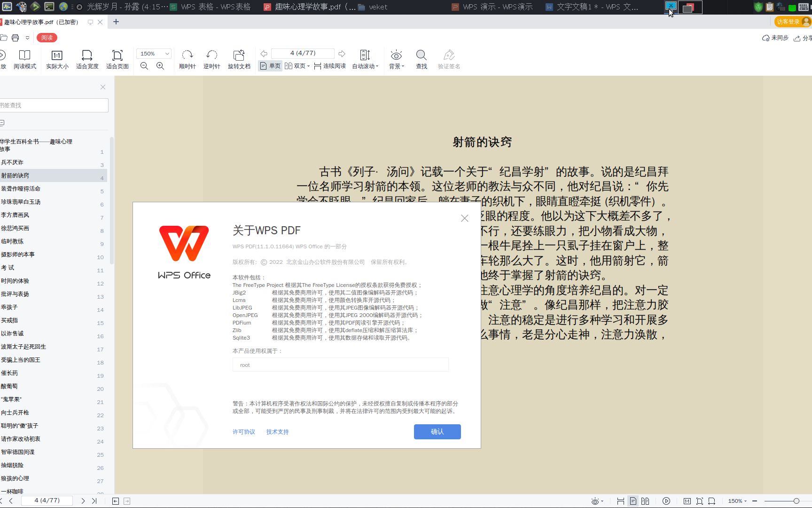Viewport: 812px width, 508px height.
Task: Go to last page via status bar icon
Action: [x=94, y=501]
